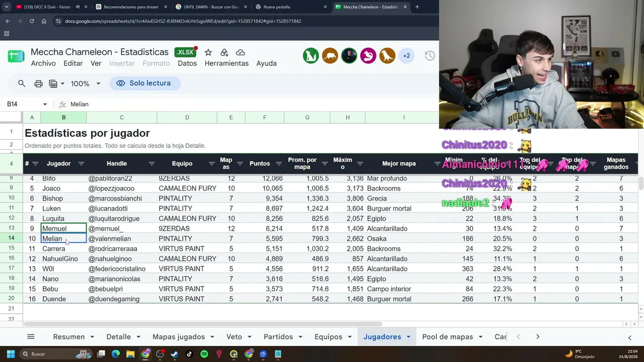The image size is (644, 362).
Task: Open filter for the Mejor mapa column
Action: click(437, 163)
